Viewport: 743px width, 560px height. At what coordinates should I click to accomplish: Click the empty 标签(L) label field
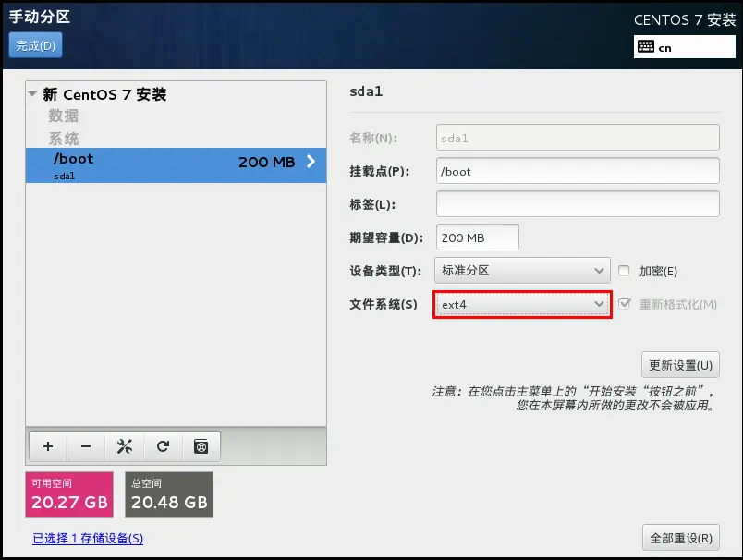578,204
